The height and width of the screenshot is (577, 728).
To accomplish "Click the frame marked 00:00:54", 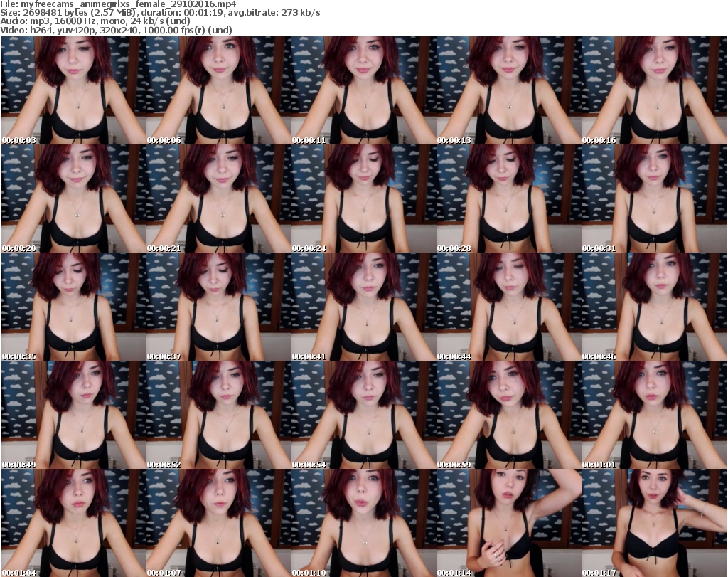I will [363, 415].
